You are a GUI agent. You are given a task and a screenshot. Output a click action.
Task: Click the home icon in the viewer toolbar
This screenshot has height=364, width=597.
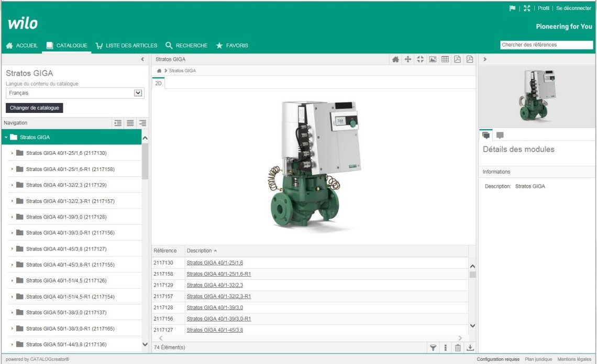395,59
